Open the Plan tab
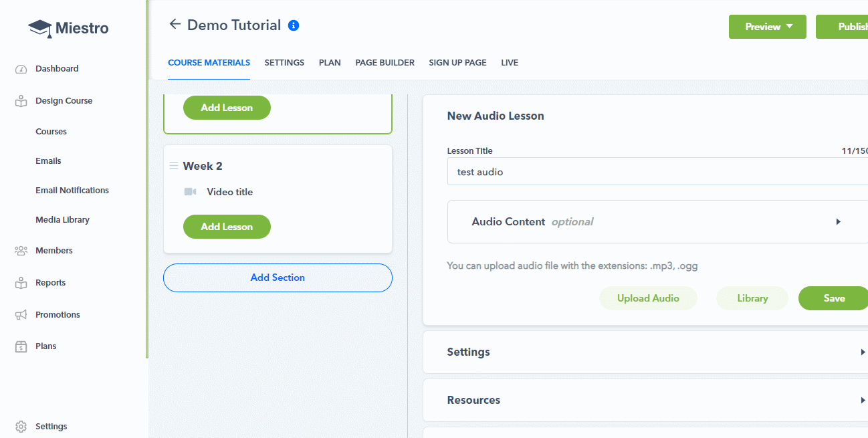Image resolution: width=868 pixels, height=438 pixels. pos(330,63)
